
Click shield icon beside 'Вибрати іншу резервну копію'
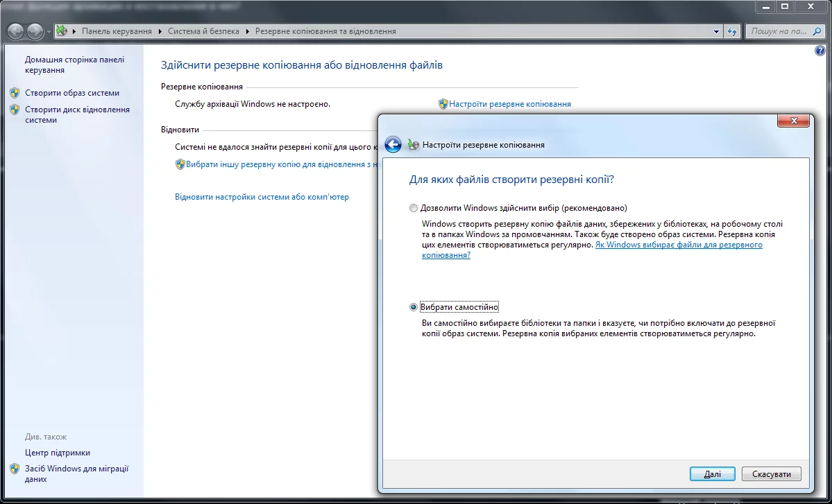(x=180, y=164)
